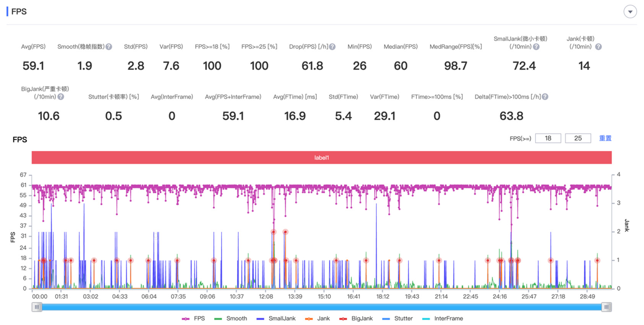Click the Avg(InterFrame) label
The width and height of the screenshot is (644, 325).
[x=172, y=97]
